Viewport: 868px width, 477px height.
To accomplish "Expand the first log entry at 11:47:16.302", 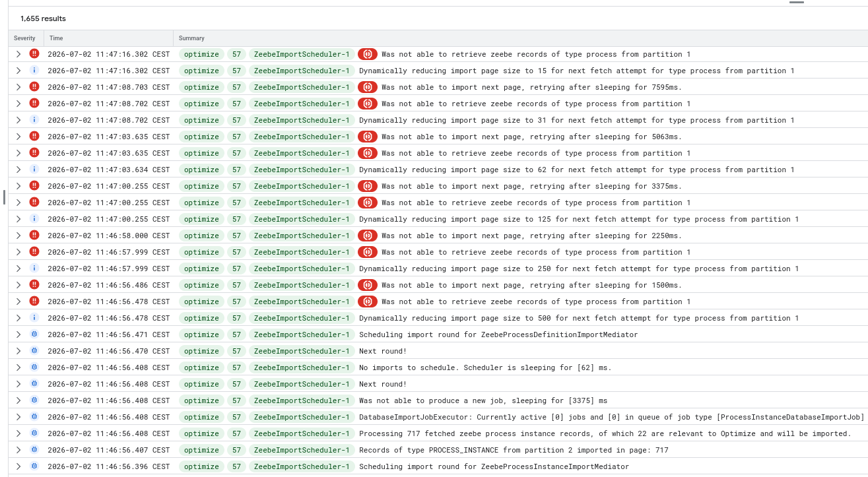I will pos(18,54).
